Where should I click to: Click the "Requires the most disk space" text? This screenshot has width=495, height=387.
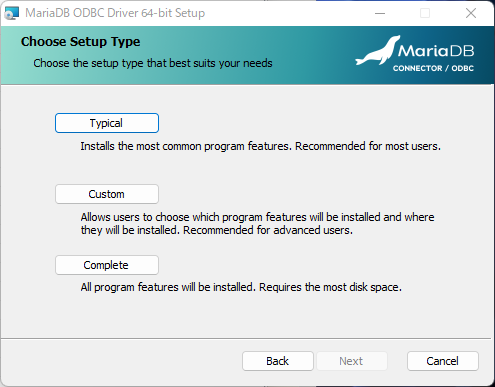[330, 287]
